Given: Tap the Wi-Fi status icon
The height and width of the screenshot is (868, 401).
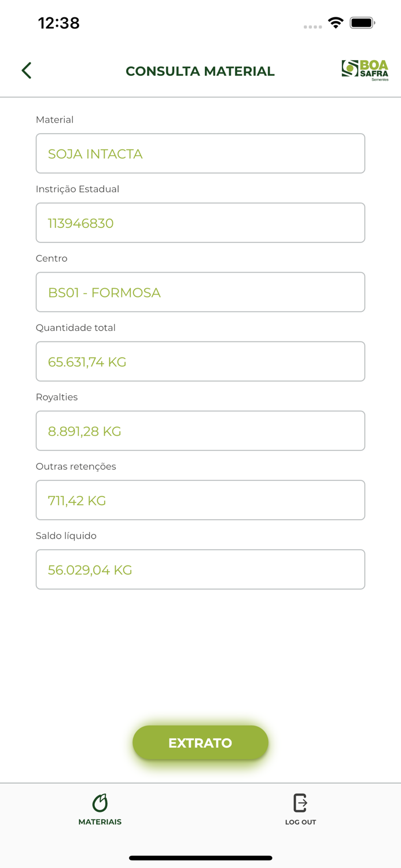Looking at the screenshot, I should [x=336, y=23].
